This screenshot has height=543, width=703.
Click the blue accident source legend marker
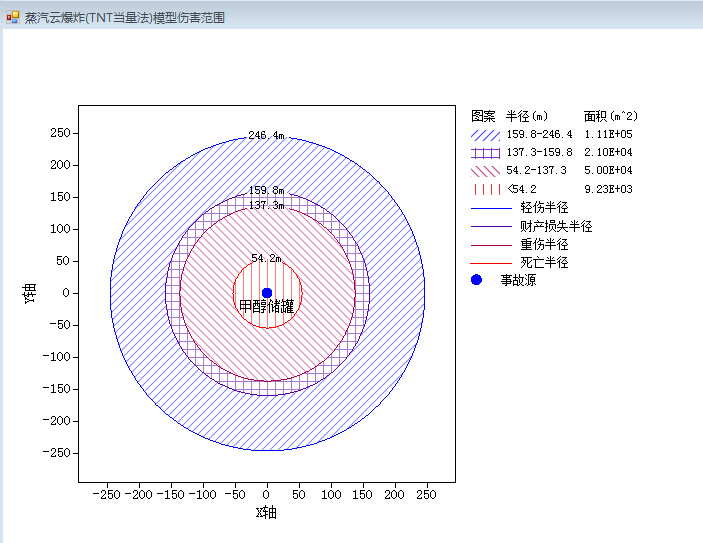(x=476, y=280)
